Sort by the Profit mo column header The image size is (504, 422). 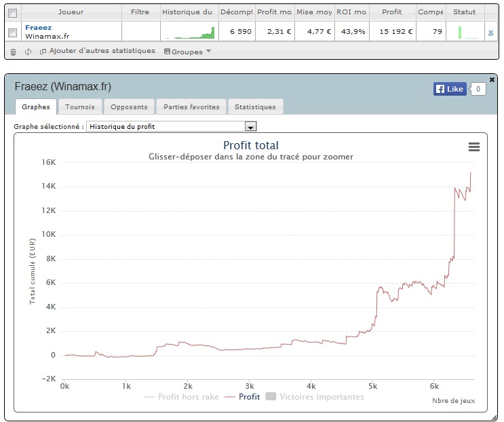coord(275,12)
